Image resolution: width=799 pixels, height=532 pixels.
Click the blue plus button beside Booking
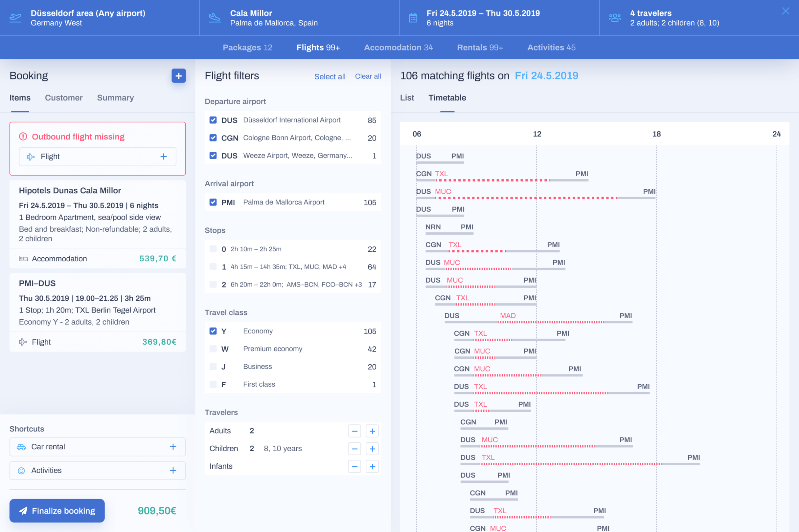(179, 76)
